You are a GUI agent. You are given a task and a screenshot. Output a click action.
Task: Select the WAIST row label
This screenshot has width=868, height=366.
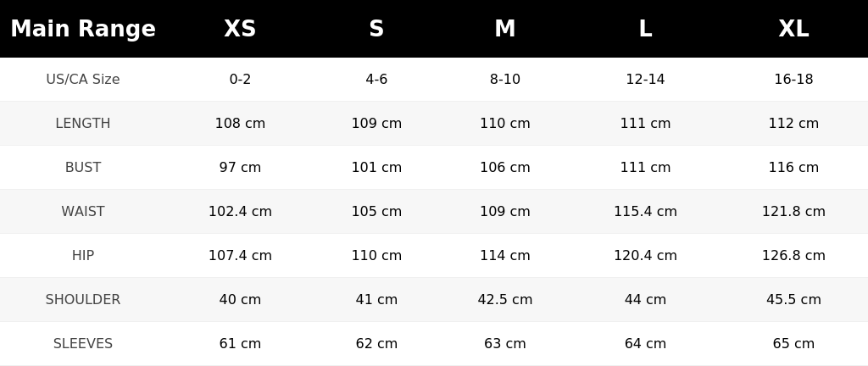coord(83,211)
